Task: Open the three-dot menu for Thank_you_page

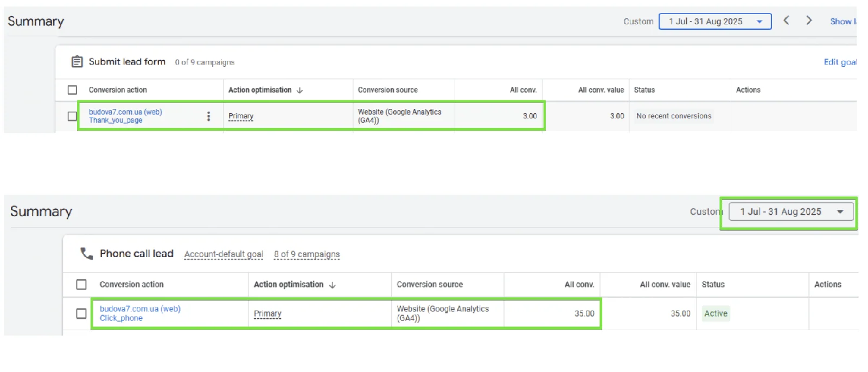Action: click(x=208, y=116)
